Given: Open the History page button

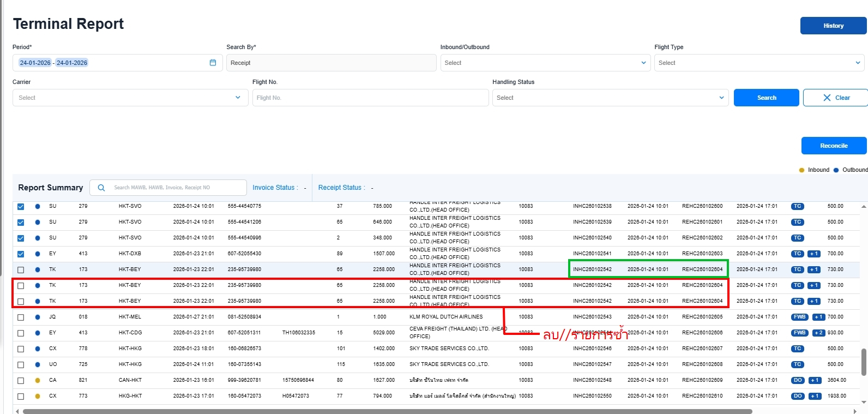Looking at the screenshot, I should (x=833, y=26).
